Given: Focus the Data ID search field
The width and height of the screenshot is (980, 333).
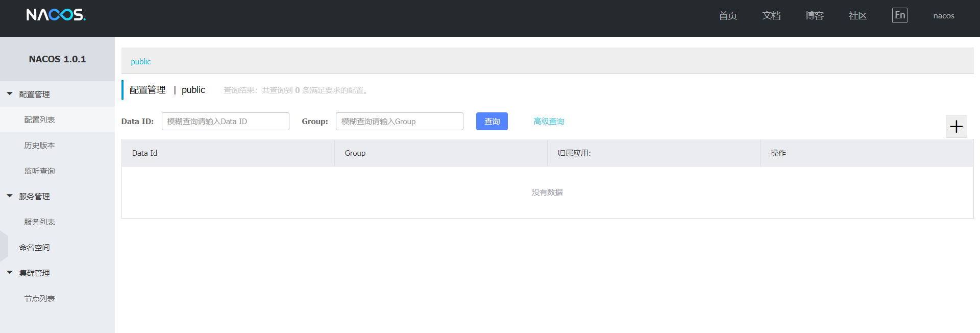Looking at the screenshot, I should pyautogui.click(x=225, y=121).
